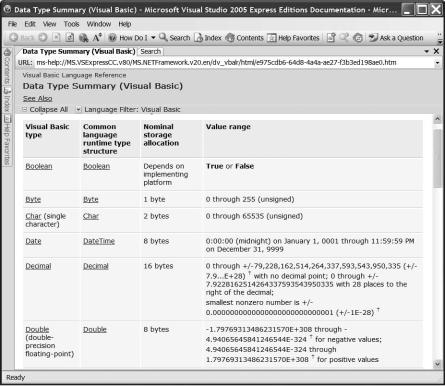Screen dimensions: 445x386
Task: Click the vertical scrollbar thumb
Action: tap(438, 159)
